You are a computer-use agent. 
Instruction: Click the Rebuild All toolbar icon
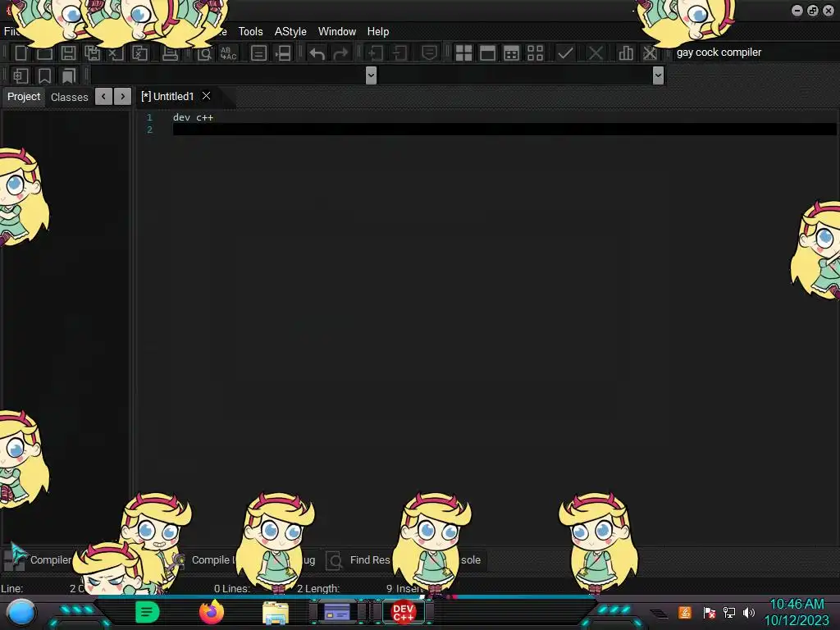click(x=535, y=52)
